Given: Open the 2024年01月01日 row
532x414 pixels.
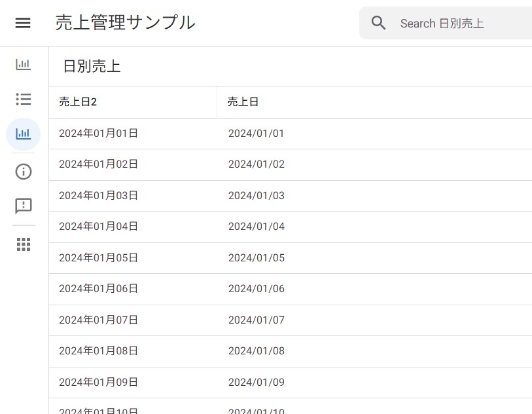Looking at the screenshot, I should 99,134.
